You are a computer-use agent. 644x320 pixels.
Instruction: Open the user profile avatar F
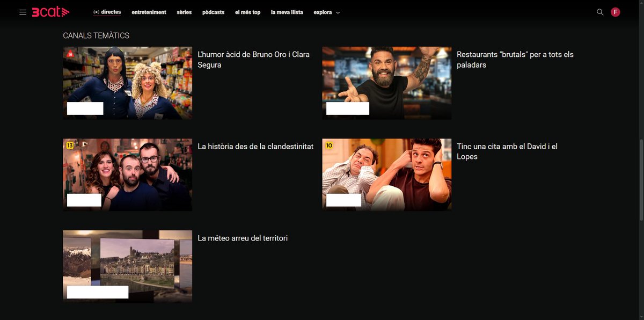coord(616,12)
